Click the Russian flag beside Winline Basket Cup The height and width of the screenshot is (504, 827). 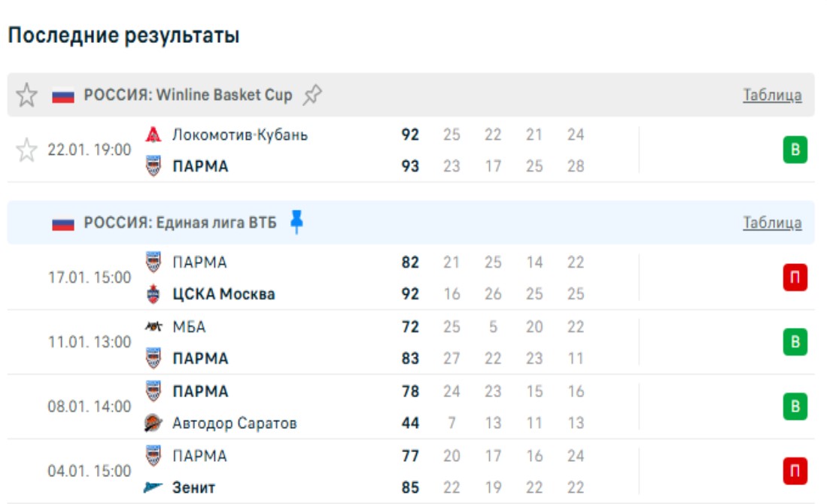[x=63, y=96]
